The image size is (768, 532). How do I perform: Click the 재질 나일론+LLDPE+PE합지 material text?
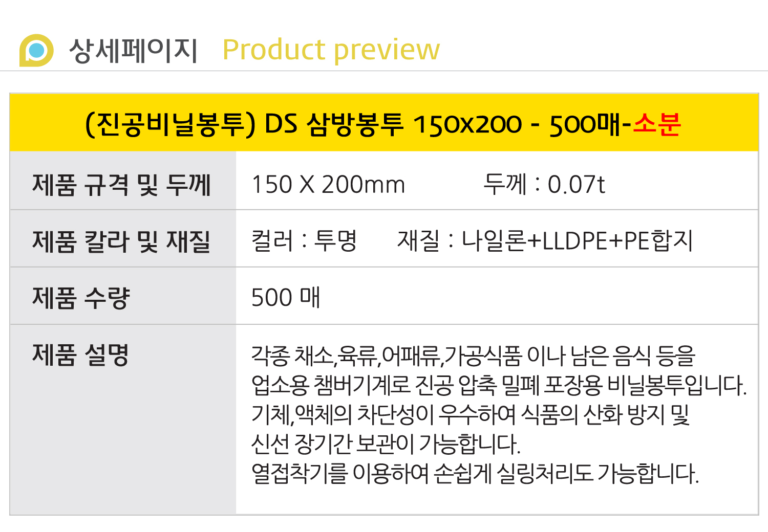[x=545, y=241]
